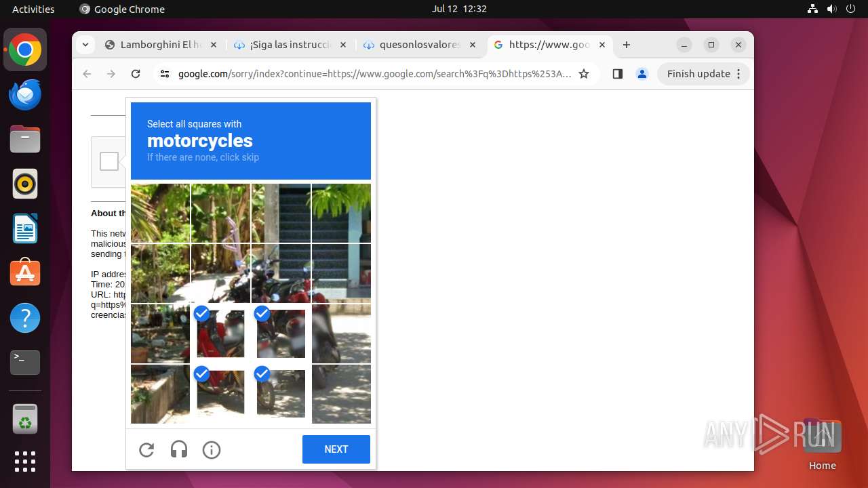Show Applications grid
868x488 pixels.
[25, 462]
